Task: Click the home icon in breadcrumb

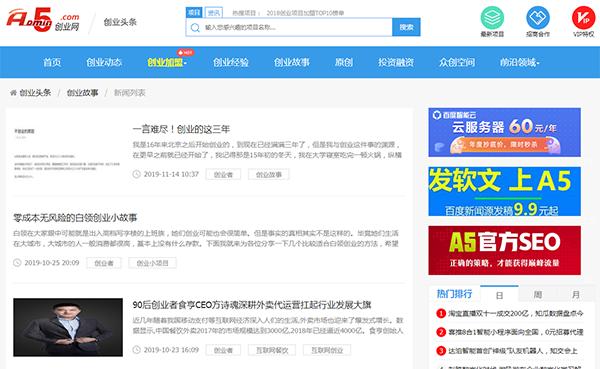Action: click(13, 93)
